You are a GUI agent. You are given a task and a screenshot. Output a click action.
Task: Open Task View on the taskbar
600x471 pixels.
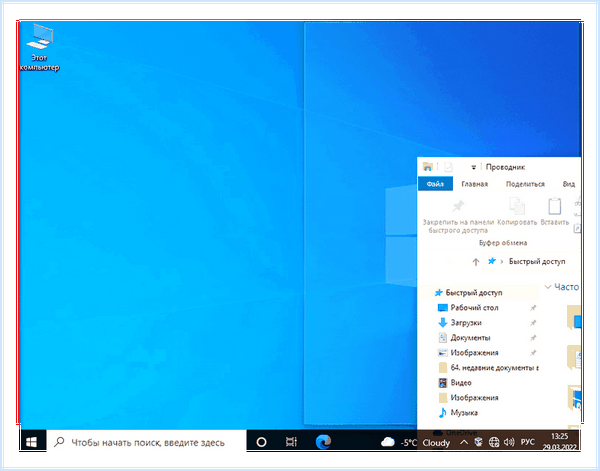[x=291, y=442]
